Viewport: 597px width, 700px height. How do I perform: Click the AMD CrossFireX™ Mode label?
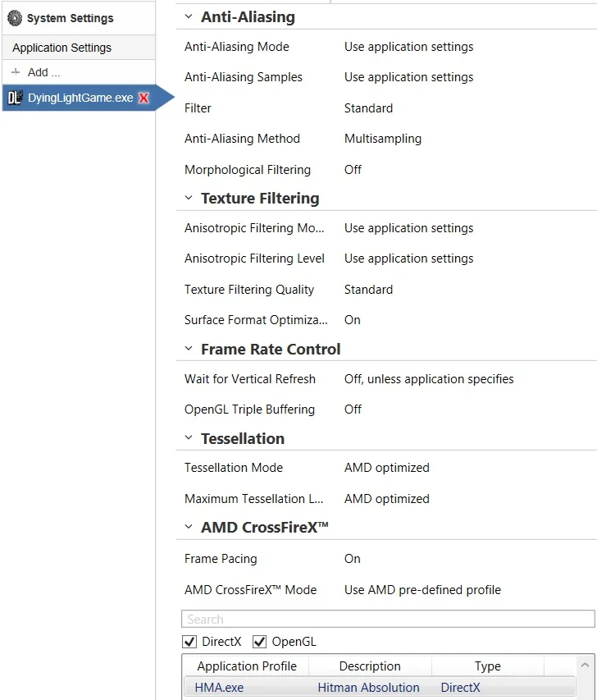tap(250, 590)
